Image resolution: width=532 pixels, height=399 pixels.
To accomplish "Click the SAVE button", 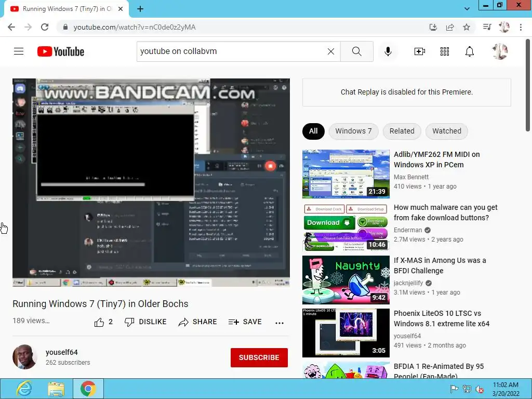I will (245, 322).
